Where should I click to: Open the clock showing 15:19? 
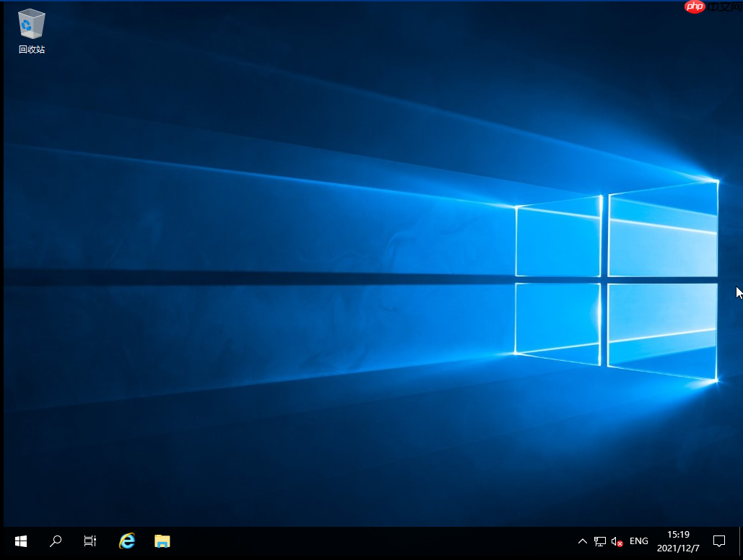click(x=678, y=541)
